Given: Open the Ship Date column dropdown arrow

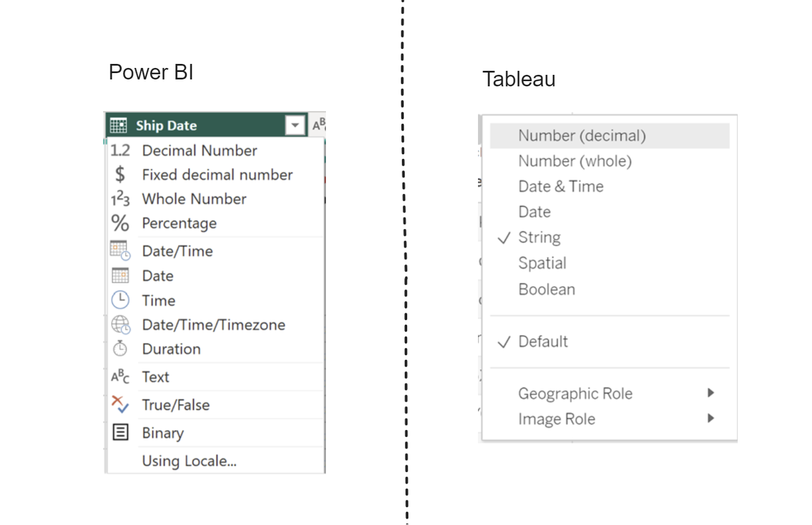Looking at the screenshot, I should click(295, 125).
